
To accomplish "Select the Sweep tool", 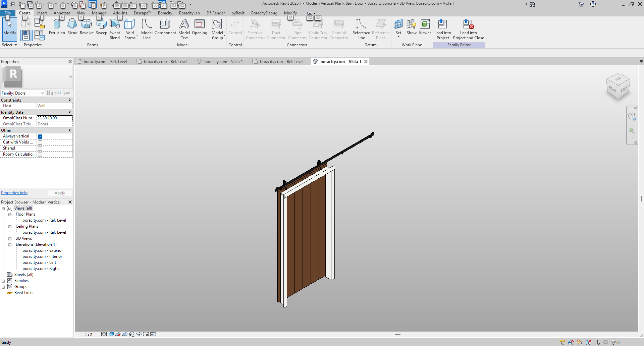I will coord(101,27).
